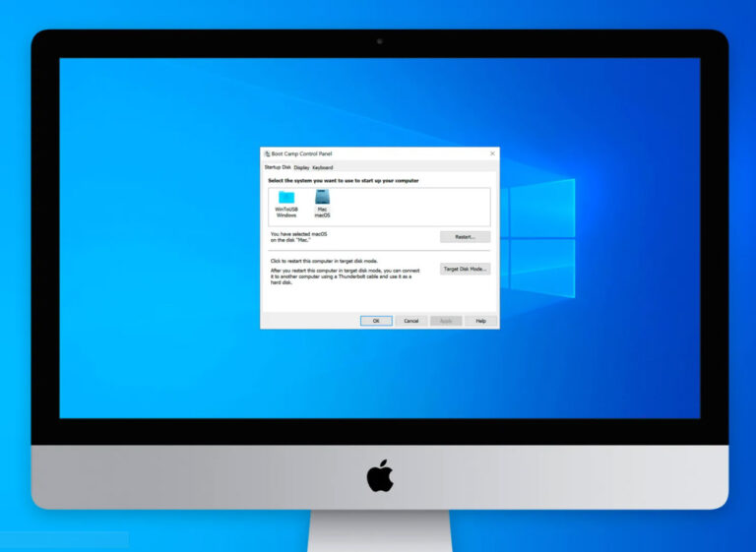Cancel the Boot Camp dialog
Viewport: 756px width, 552px height.
[410, 321]
